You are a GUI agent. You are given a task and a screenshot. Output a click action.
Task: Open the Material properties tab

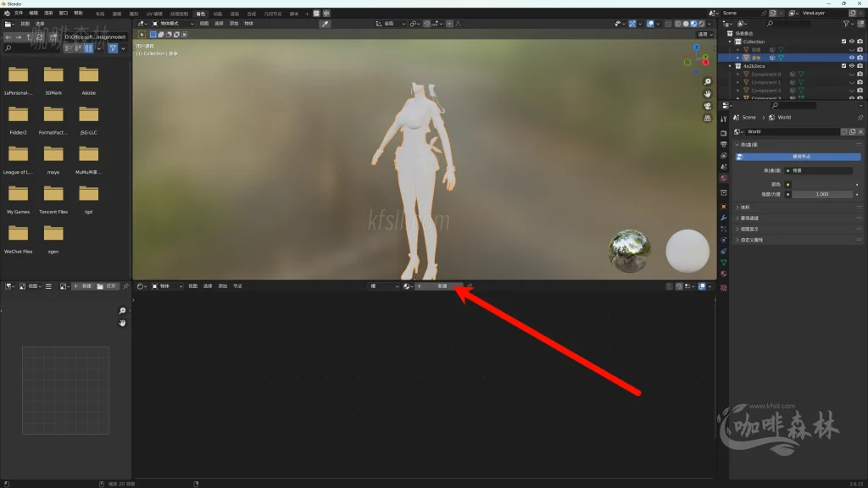click(724, 274)
